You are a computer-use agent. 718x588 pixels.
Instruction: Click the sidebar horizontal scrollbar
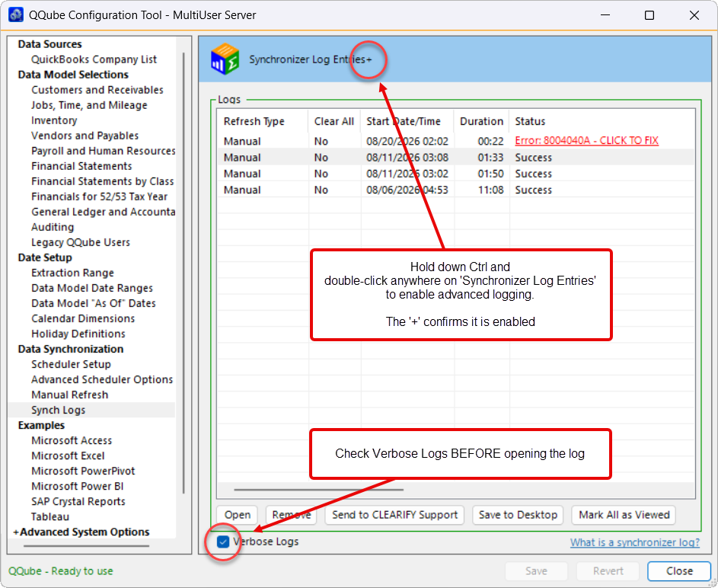(x=86, y=546)
